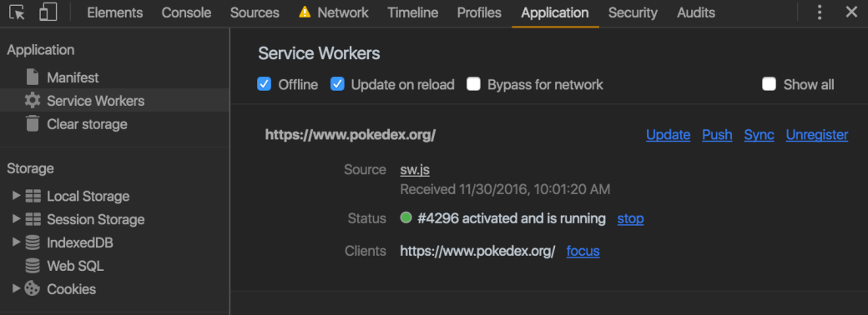Screen dimensions: 868x315
Task: Click the Storage section header
Action: pos(30,168)
